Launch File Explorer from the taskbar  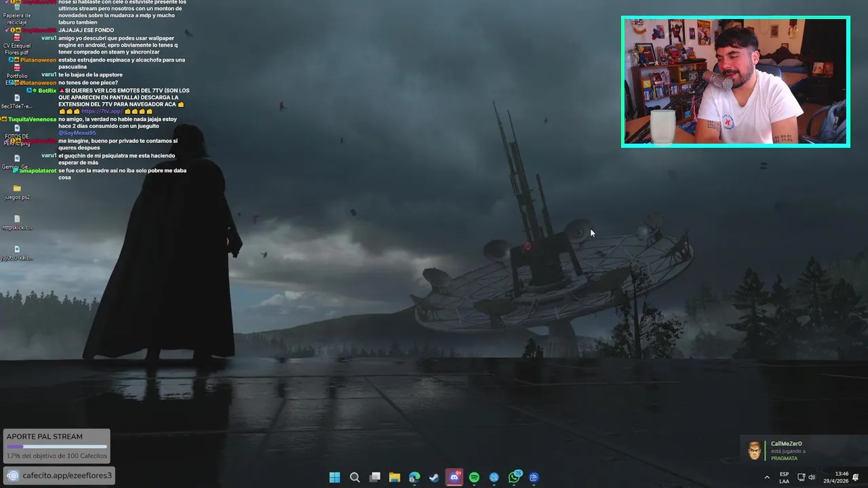(x=395, y=477)
